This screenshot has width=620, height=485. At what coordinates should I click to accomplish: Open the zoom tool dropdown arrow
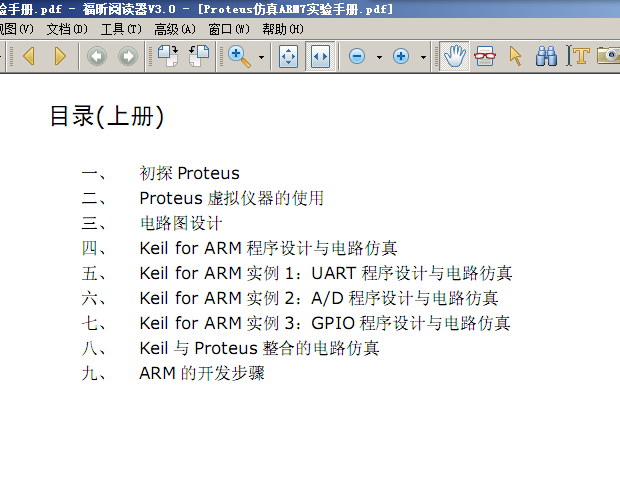(x=261, y=57)
